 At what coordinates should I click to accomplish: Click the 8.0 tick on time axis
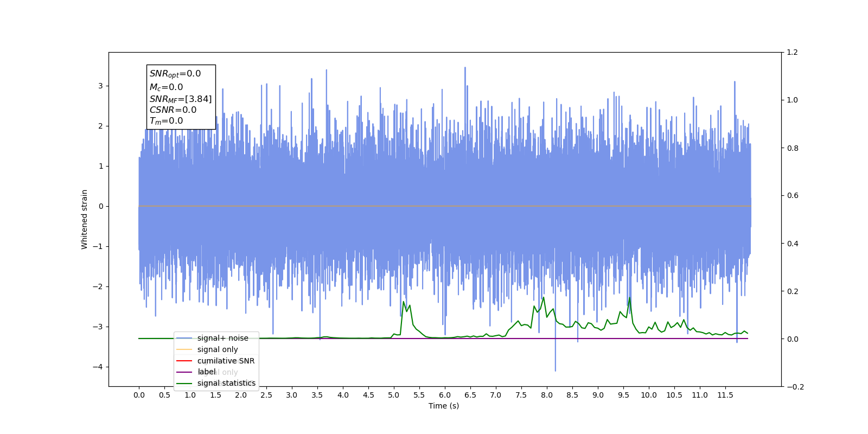pos(547,395)
